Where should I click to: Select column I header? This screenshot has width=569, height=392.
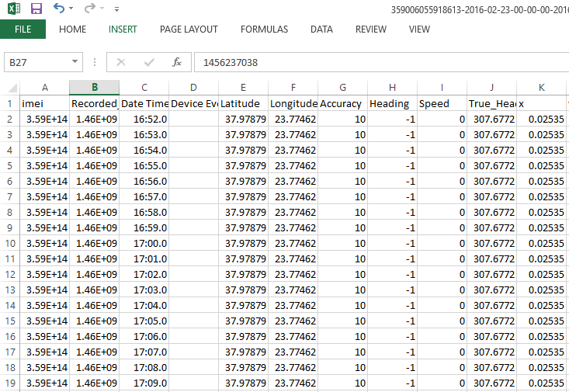[442, 88]
